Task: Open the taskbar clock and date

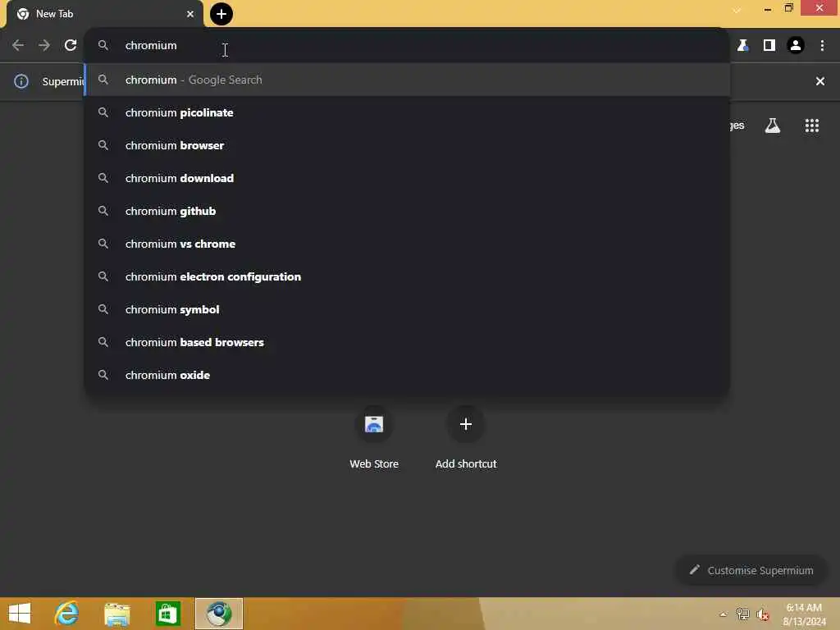Action: tap(804, 614)
